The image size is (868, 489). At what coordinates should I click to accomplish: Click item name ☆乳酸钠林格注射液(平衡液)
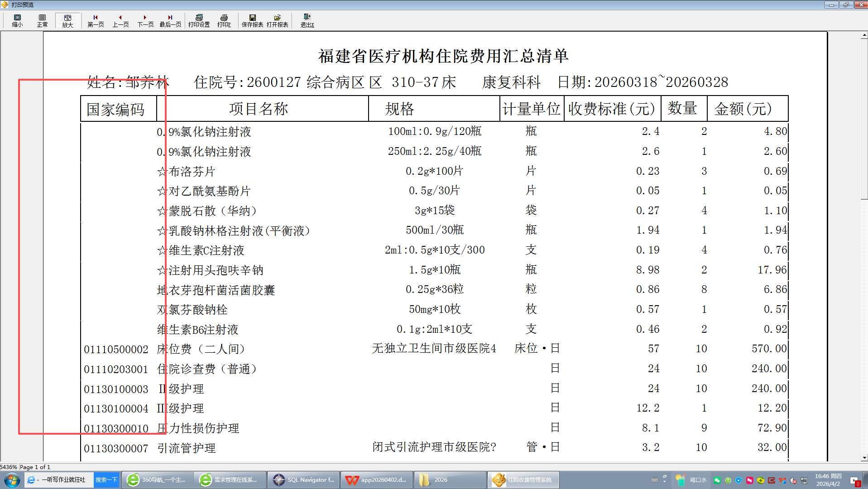point(234,231)
